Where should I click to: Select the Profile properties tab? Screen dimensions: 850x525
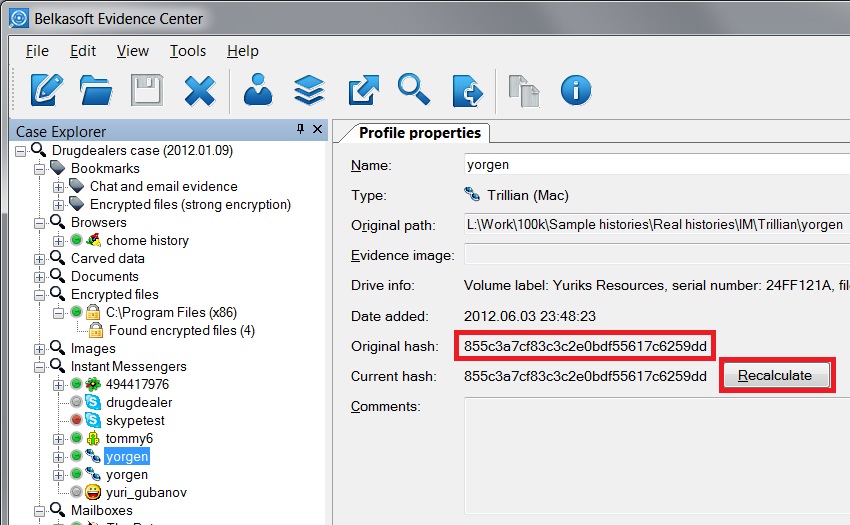[420, 133]
